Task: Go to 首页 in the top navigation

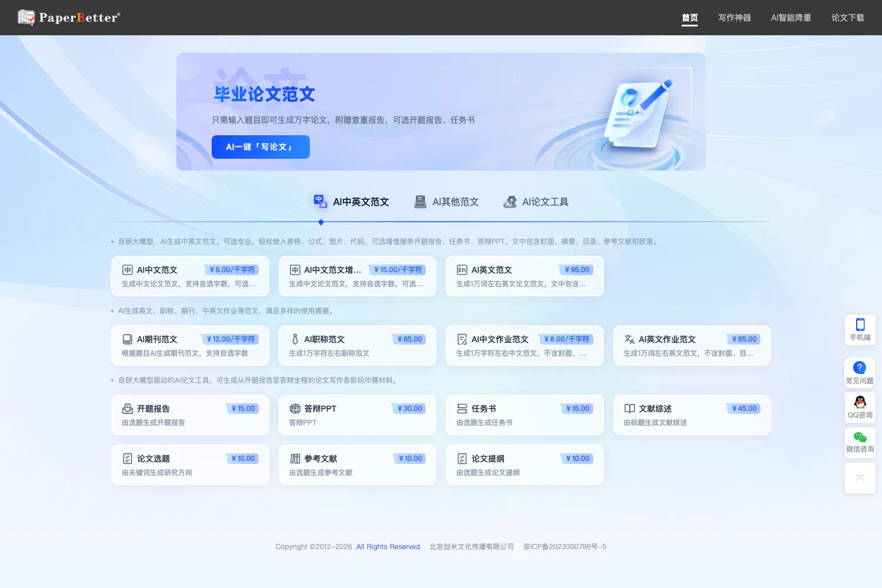Action: [690, 18]
